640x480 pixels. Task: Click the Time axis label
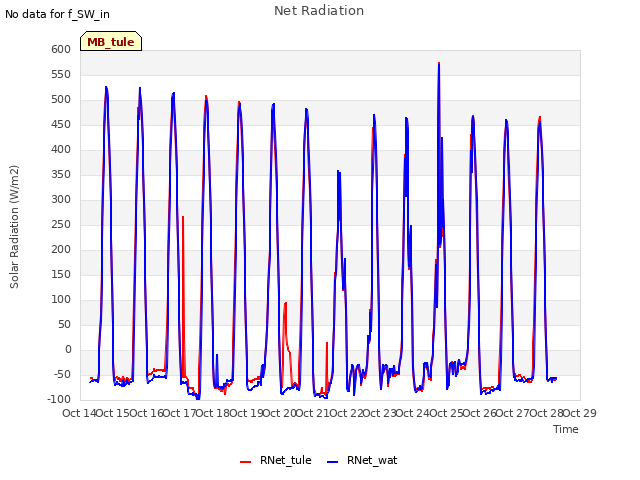tap(566, 429)
